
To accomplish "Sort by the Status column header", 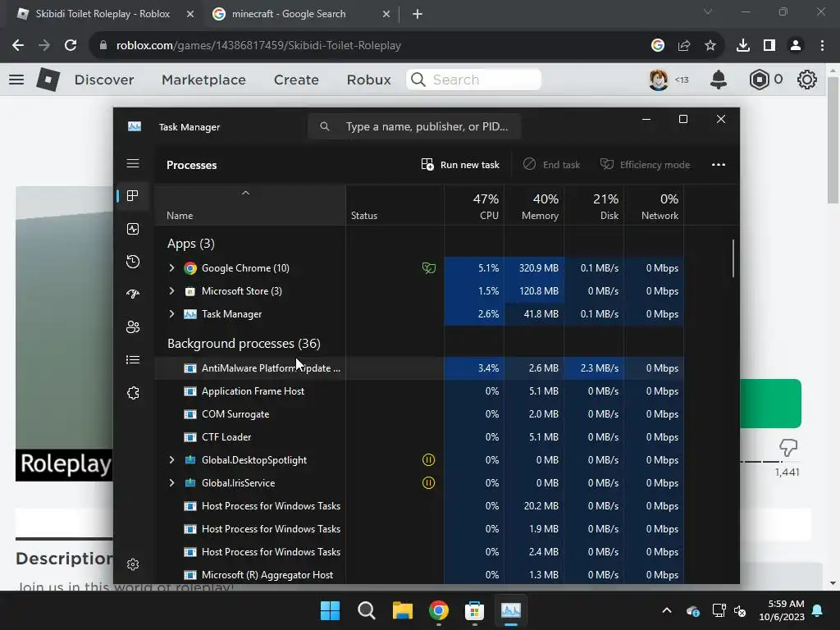I will coord(395,206).
